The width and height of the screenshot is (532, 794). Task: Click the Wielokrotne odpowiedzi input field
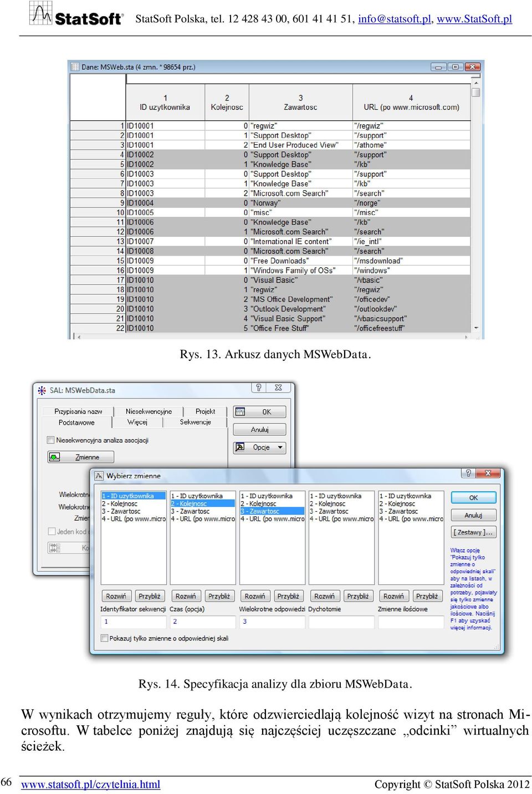point(272,622)
